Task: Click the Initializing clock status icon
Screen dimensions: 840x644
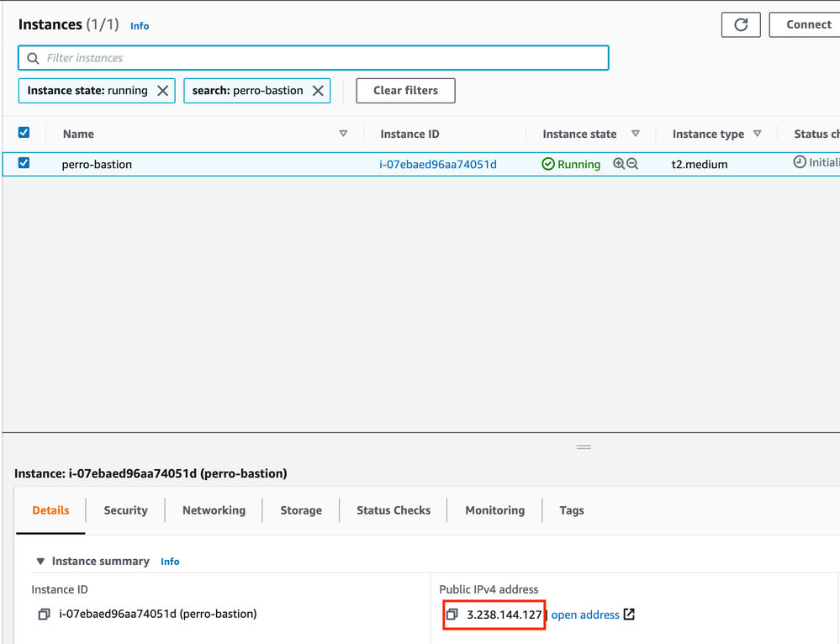Action: [800, 161]
